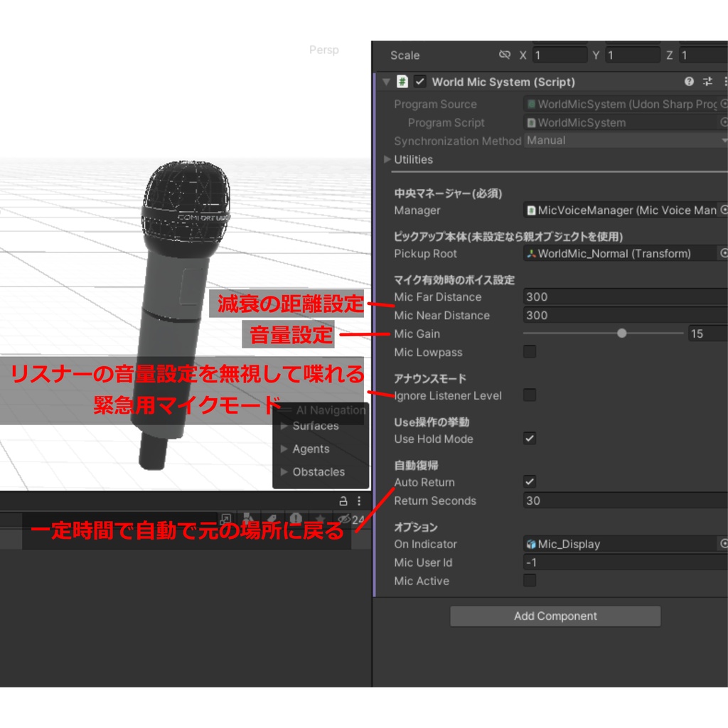The height and width of the screenshot is (728, 728).
Task: Click the object picker for On Indicator
Action: [723, 544]
